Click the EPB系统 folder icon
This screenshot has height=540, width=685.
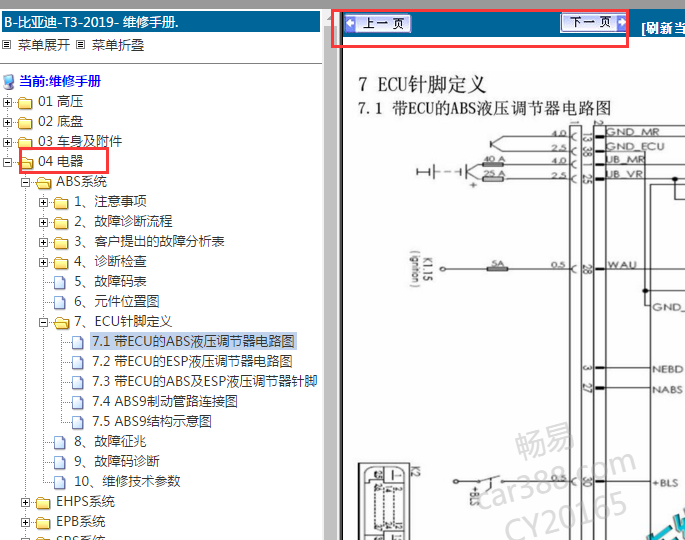43,523
